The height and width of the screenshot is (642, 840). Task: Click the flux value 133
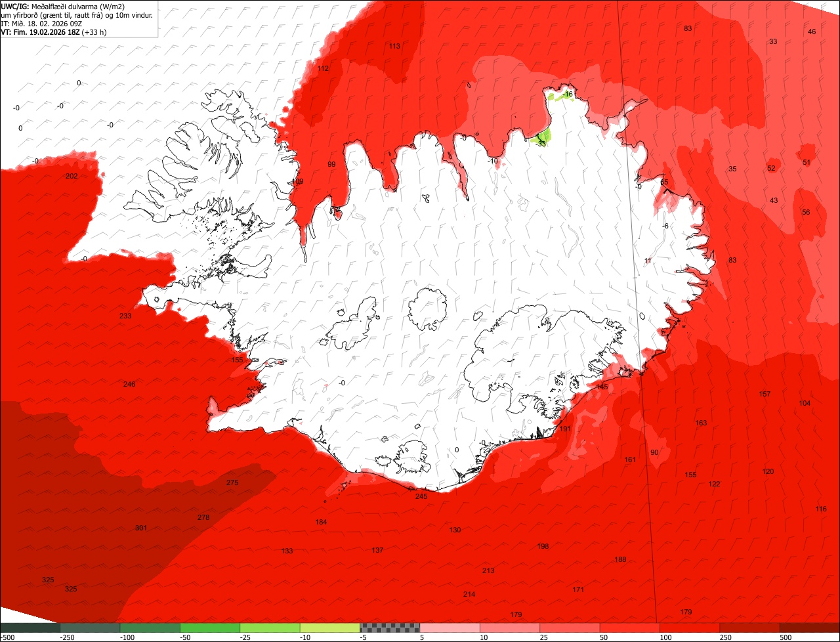(287, 551)
